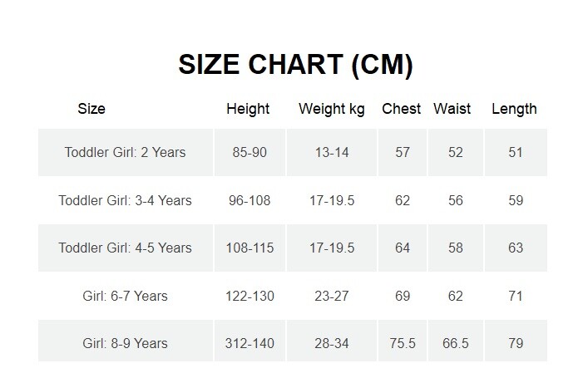
Task: Click the Waist column header
Action: coord(452,109)
